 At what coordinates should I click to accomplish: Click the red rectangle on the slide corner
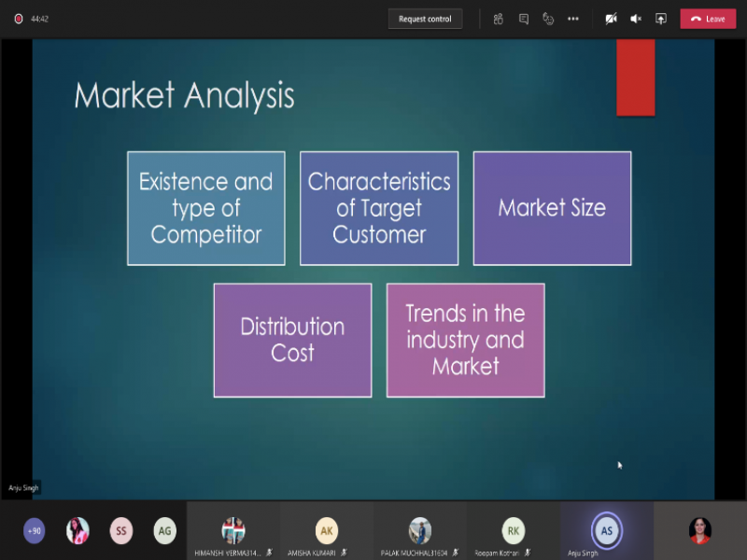[x=635, y=77]
